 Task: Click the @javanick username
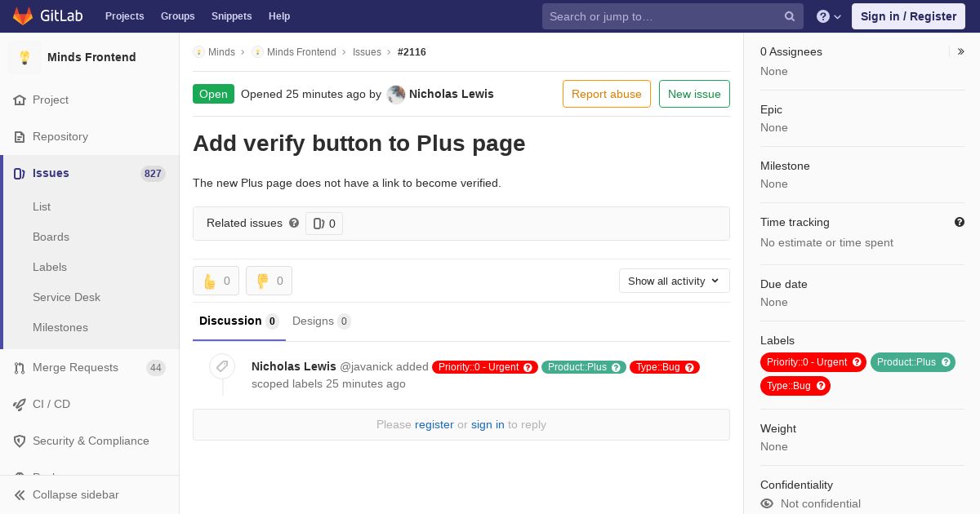[x=366, y=366]
